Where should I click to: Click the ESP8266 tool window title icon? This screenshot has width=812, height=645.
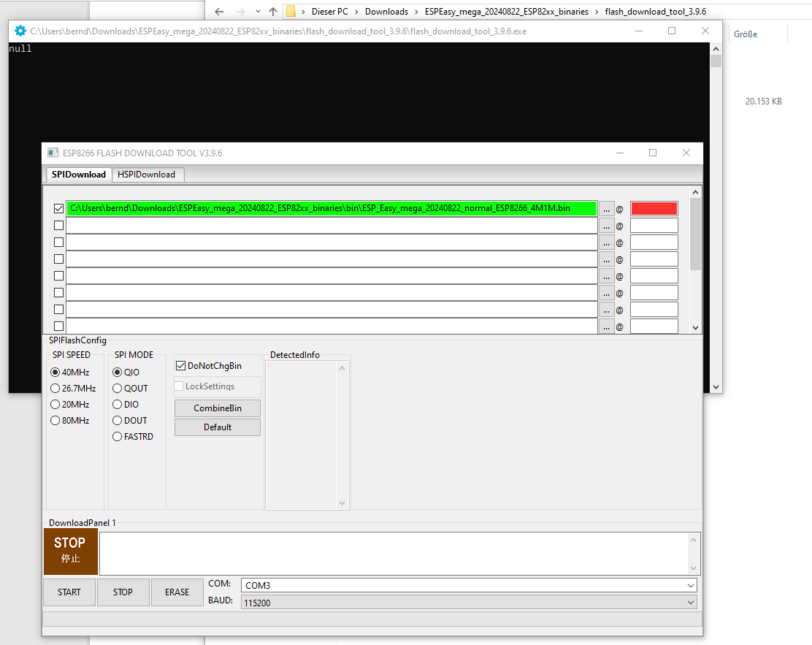(53, 153)
